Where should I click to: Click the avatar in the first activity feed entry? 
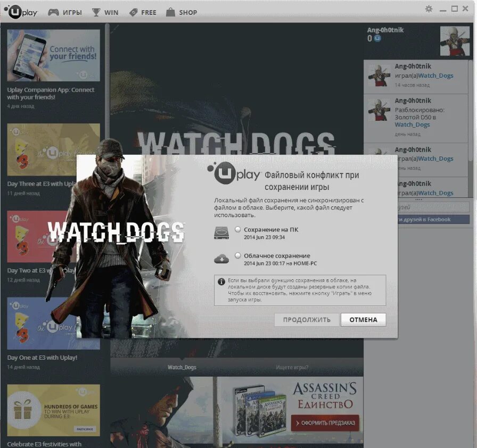coord(379,76)
